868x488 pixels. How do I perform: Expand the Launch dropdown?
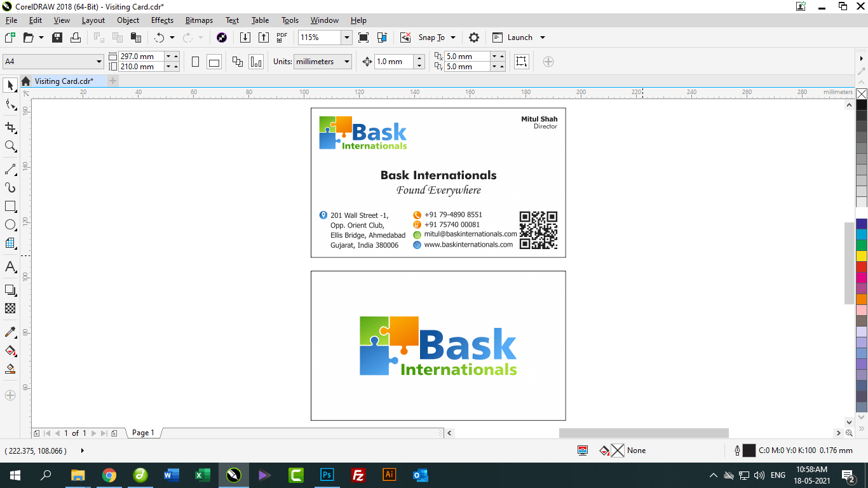pos(543,37)
